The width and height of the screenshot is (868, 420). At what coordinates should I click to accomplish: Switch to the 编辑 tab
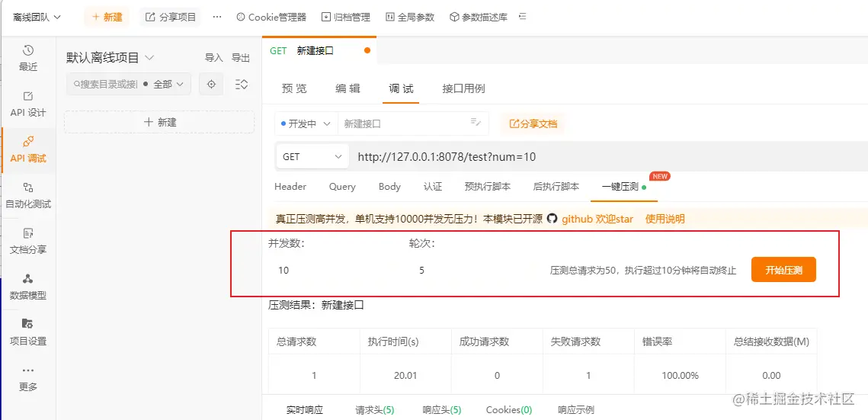348,88
